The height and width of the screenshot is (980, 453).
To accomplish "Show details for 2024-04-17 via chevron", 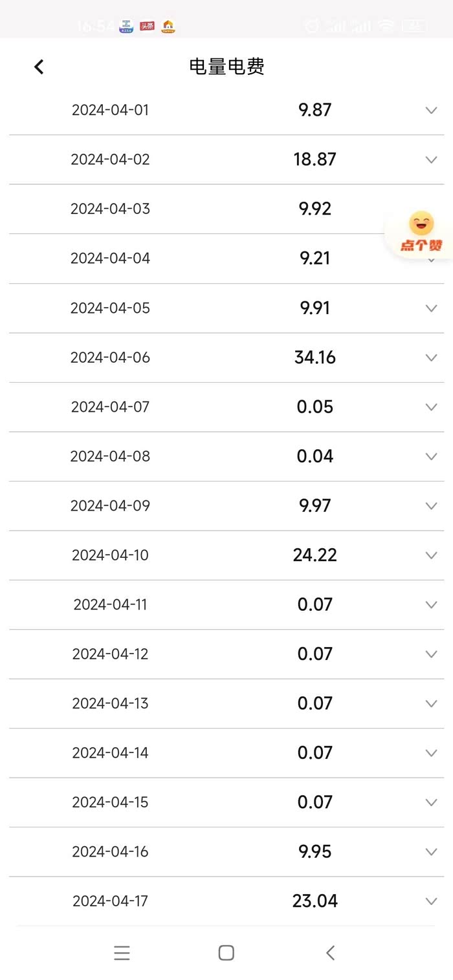I will coord(431,901).
